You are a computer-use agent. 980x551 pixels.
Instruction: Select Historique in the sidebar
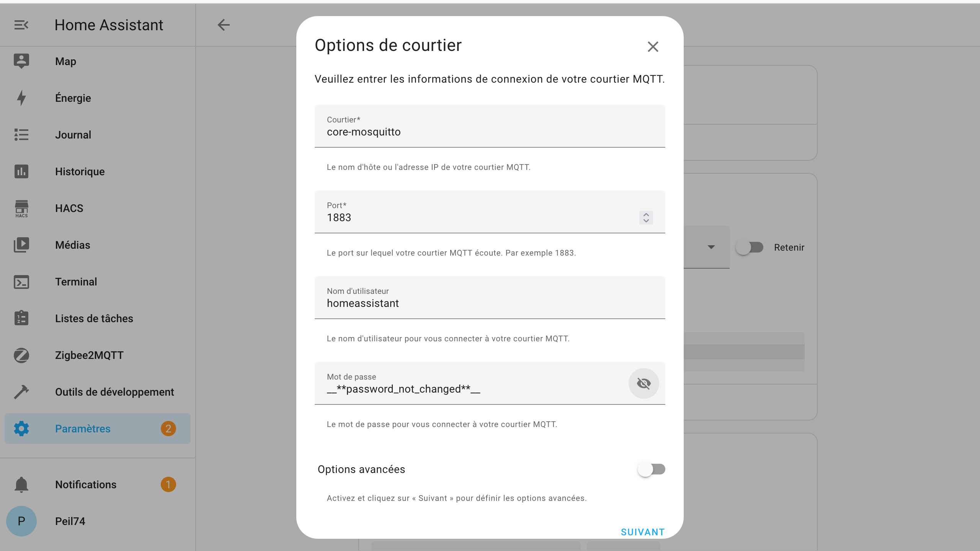(80, 172)
